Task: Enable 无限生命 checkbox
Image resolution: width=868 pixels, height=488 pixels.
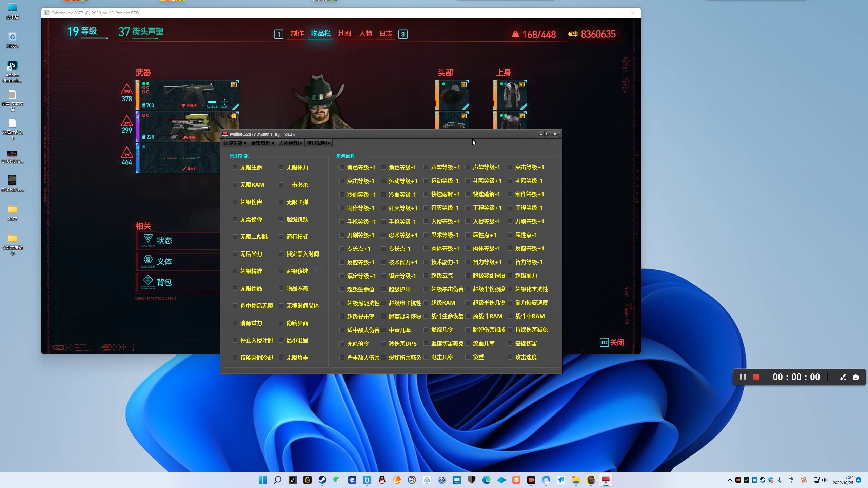Action: (x=235, y=167)
